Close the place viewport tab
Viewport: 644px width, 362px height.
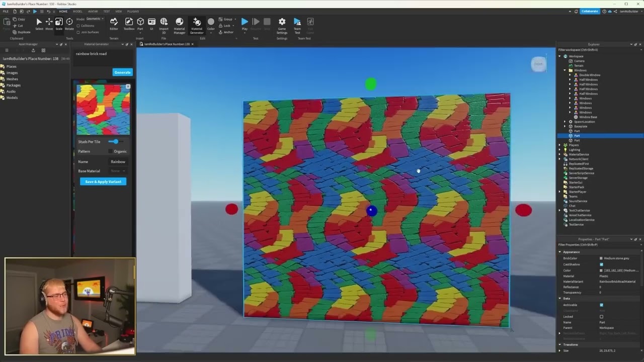[x=192, y=44]
